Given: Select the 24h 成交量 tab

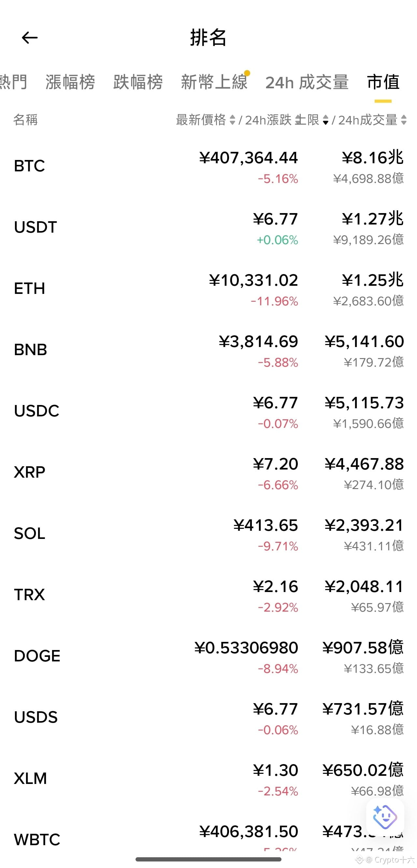Looking at the screenshot, I should point(307,82).
